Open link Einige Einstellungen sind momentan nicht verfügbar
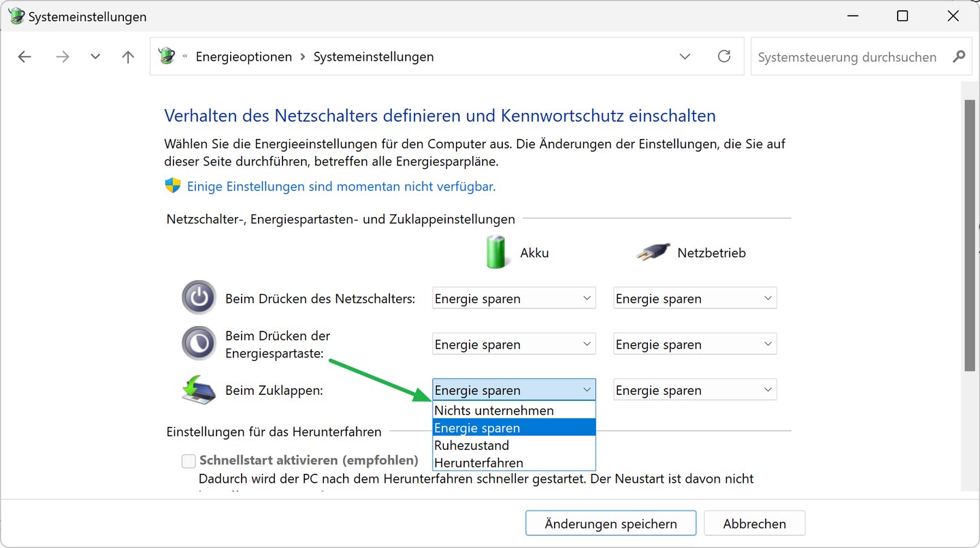 click(x=341, y=186)
